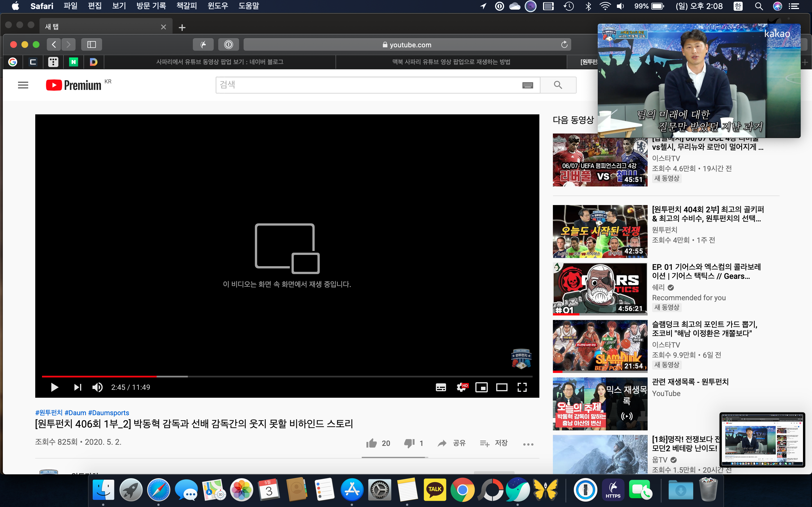This screenshot has width=812, height=507.
Task: Toggle miniplayer mode icon
Action: (x=481, y=387)
